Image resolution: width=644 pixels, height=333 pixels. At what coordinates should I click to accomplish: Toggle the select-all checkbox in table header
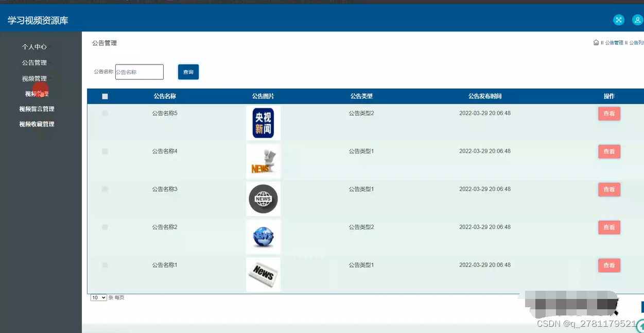tap(105, 96)
